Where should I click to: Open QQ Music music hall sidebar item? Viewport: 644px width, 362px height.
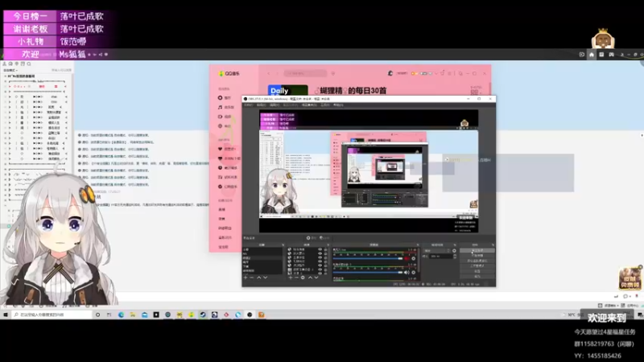point(227,107)
